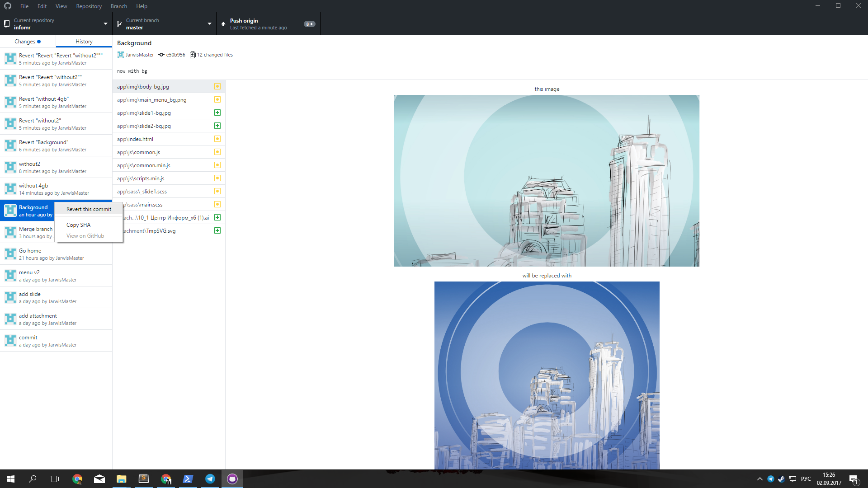This screenshot has height=488, width=868.
Task: Open the Mail app on taskbar
Action: pos(99,479)
